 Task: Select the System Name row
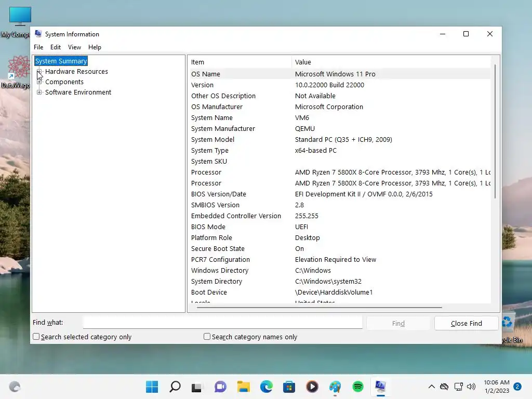(x=339, y=118)
